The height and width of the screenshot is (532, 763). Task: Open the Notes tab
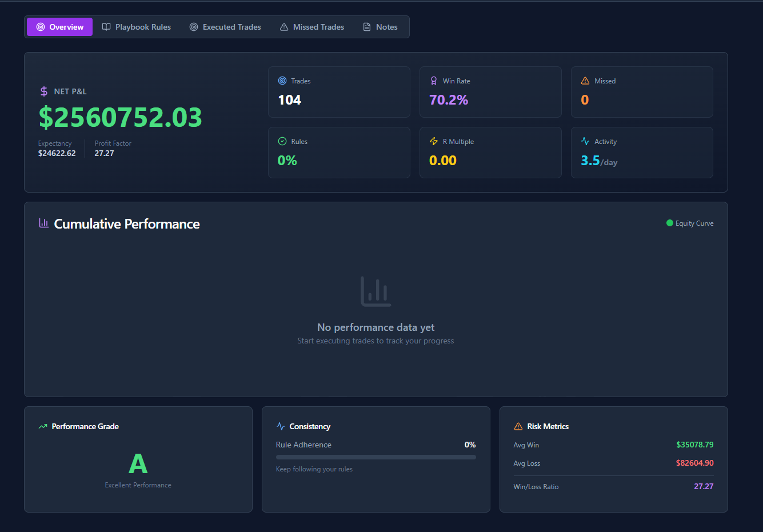(x=380, y=27)
